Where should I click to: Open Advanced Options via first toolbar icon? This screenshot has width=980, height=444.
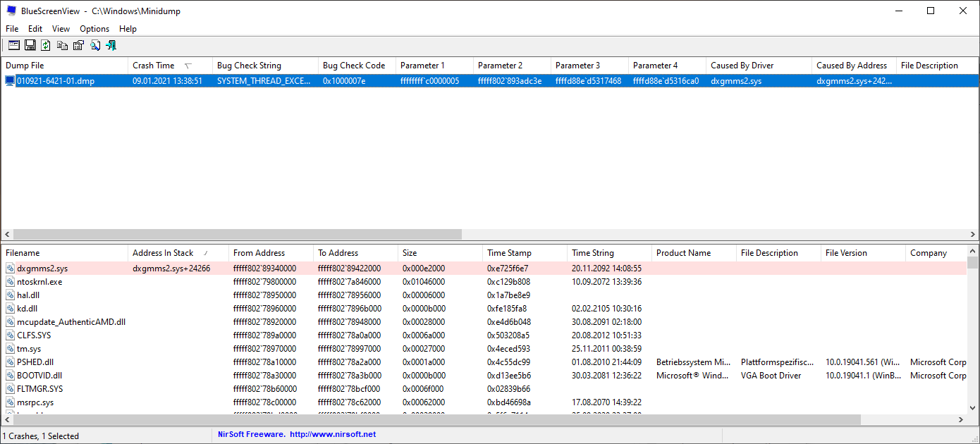pos(13,44)
